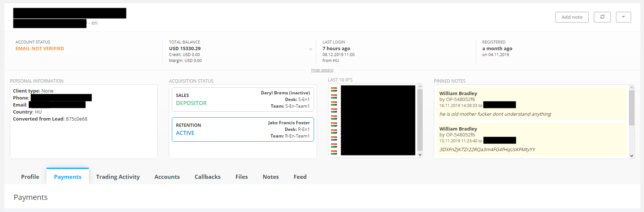Click the Last 10 IP's scrollbar down arrow
The height and width of the screenshot is (212, 644).
click(x=420, y=155)
